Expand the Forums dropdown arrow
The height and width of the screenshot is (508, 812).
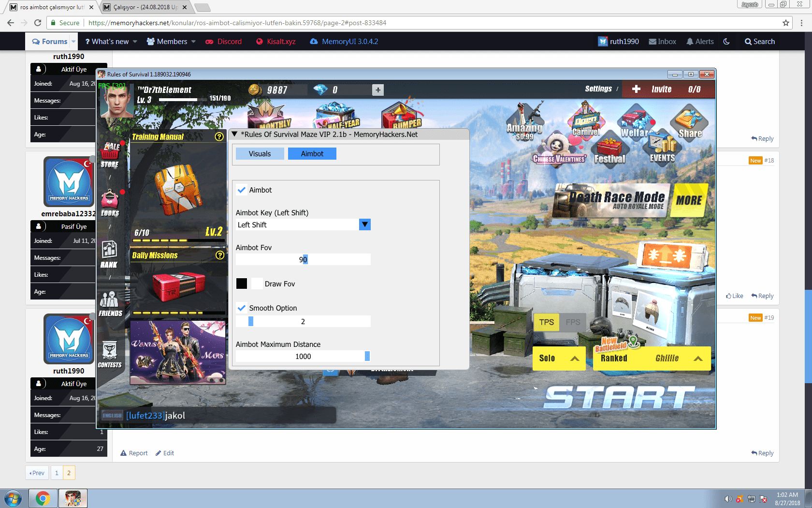pyautogui.click(x=73, y=42)
